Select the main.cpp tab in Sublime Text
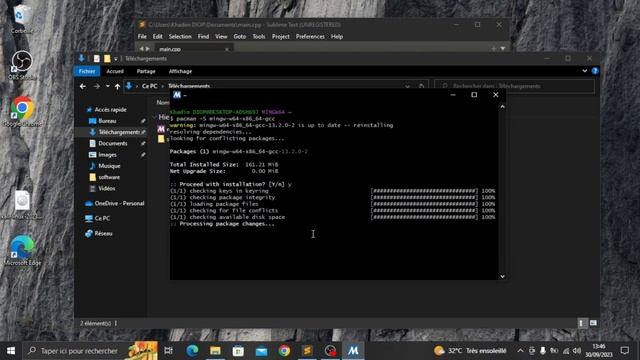Screen dimensions: 640x360 click(x=192, y=49)
